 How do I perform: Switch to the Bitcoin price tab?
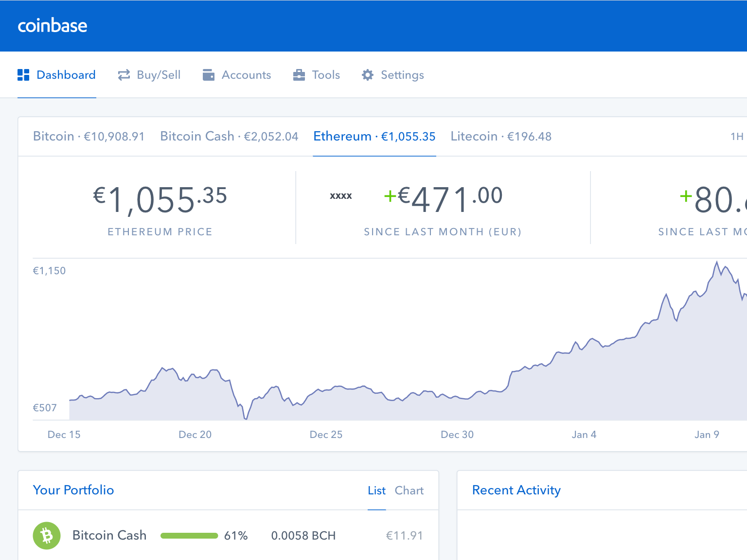click(89, 137)
